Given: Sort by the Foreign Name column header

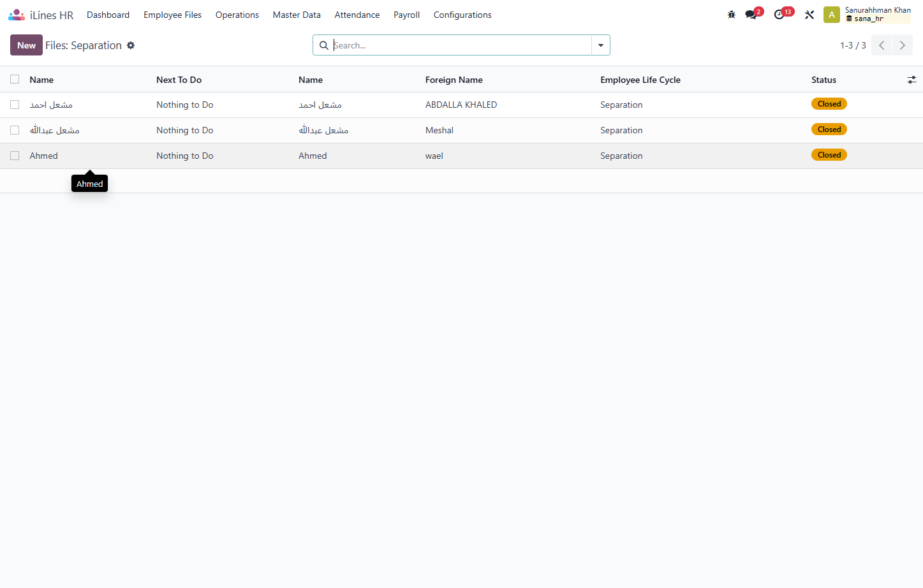Looking at the screenshot, I should click(x=454, y=80).
